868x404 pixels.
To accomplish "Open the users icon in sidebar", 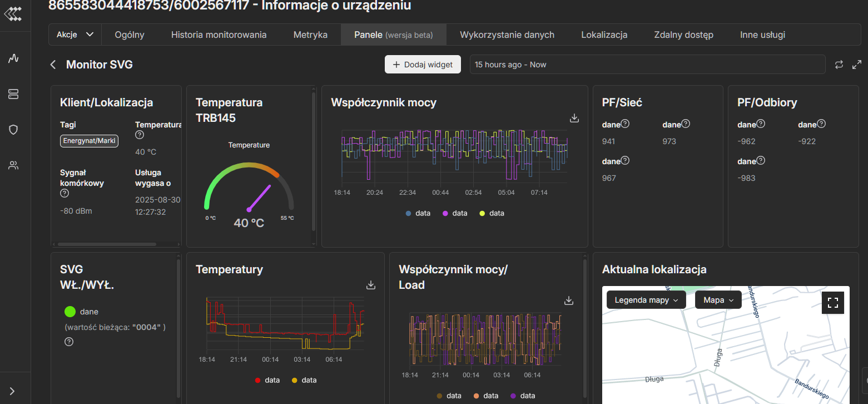I will tap(14, 165).
